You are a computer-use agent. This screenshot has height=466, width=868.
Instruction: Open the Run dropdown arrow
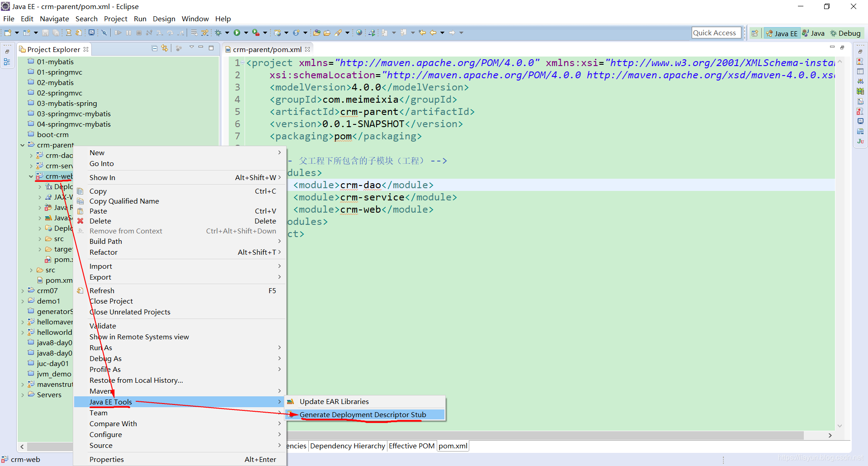pos(246,33)
